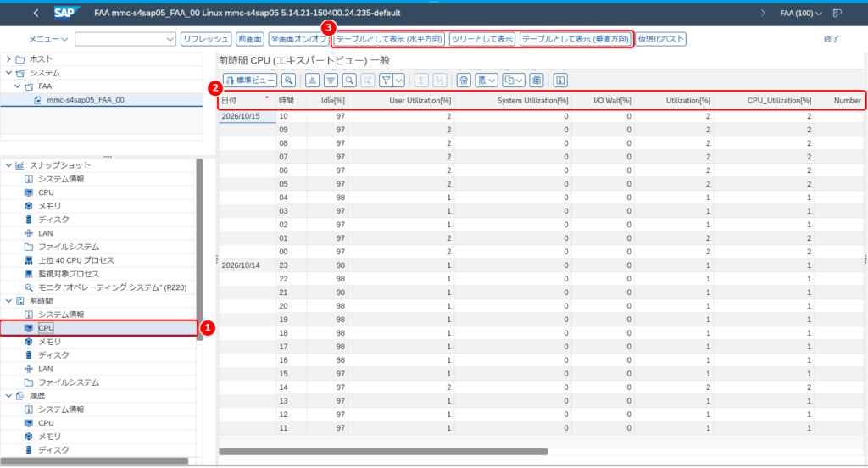Click the 2026/10/14 date cell
The width and height of the screenshot is (868, 468).
247,265
